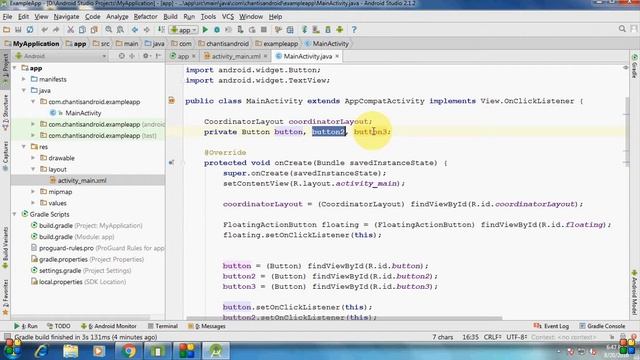Expand the manifests folder
640x360 pixels.
[24, 79]
